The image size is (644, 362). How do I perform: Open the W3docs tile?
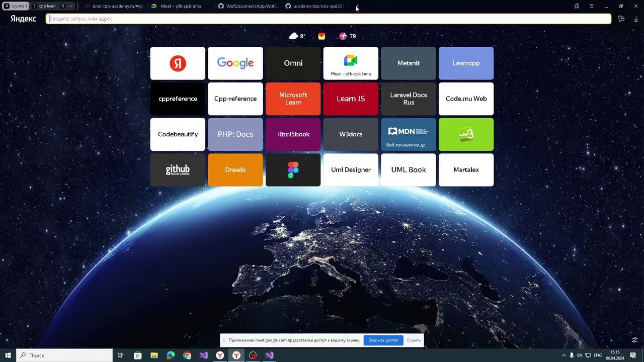click(x=351, y=134)
